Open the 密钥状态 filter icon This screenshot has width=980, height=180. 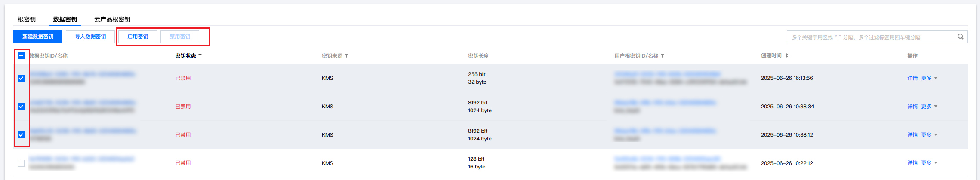tap(200, 56)
